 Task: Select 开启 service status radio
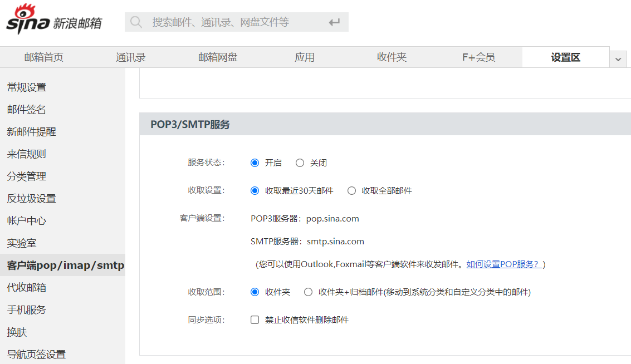tap(255, 163)
